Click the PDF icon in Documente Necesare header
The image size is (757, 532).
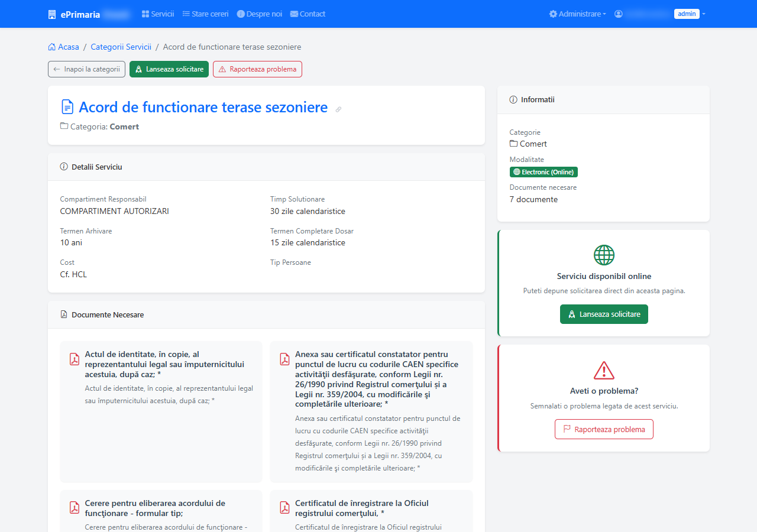click(x=64, y=314)
